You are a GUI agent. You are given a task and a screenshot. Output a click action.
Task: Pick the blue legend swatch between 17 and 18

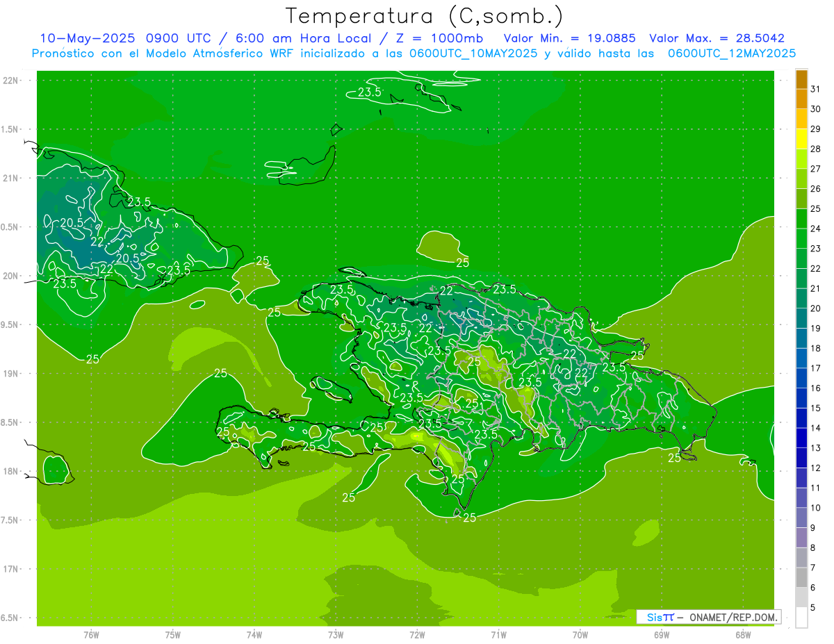pos(801,358)
